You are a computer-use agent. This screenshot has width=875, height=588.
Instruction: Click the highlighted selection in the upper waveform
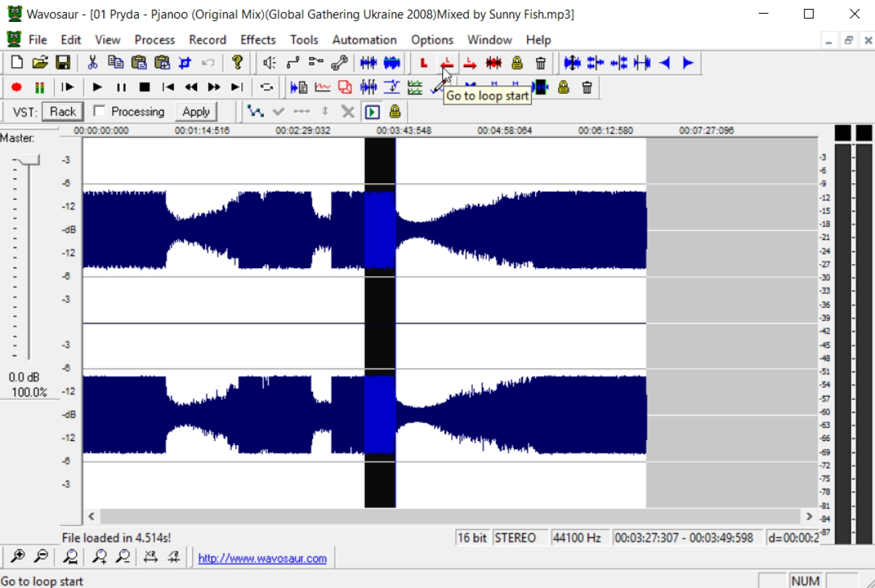[380, 230]
